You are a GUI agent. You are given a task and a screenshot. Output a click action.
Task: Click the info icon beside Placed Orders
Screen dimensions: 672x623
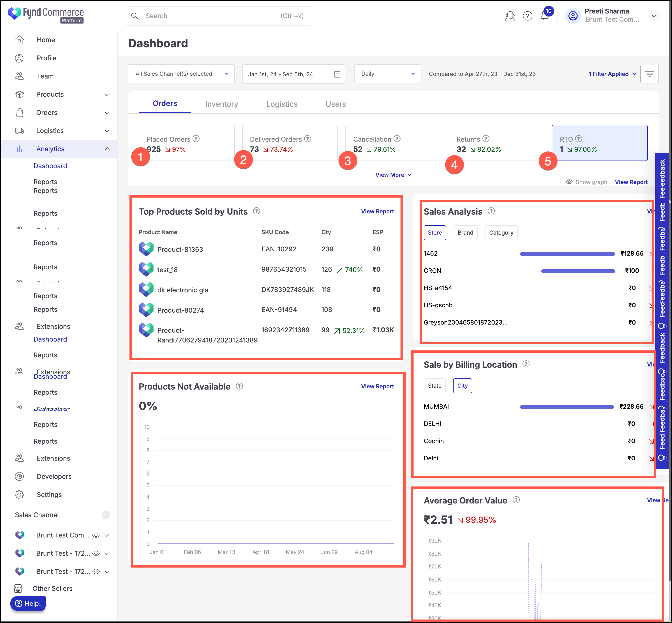(196, 139)
